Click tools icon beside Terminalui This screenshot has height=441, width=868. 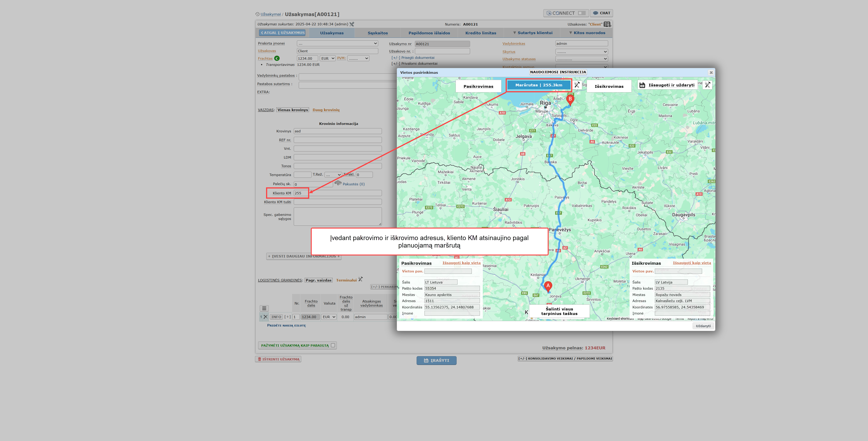(x=361, y=279)
